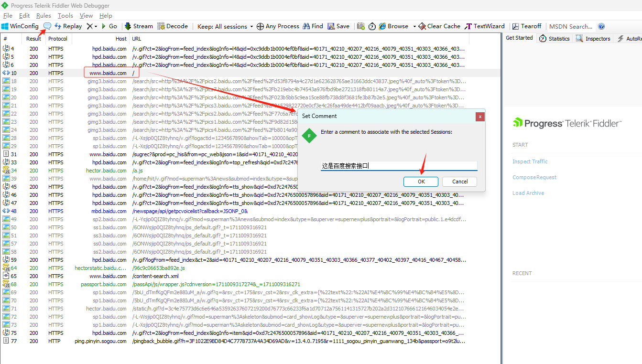Select session 31 /sugrec row
The height and width of the screenshot is (364, 642).
(250, 154)
